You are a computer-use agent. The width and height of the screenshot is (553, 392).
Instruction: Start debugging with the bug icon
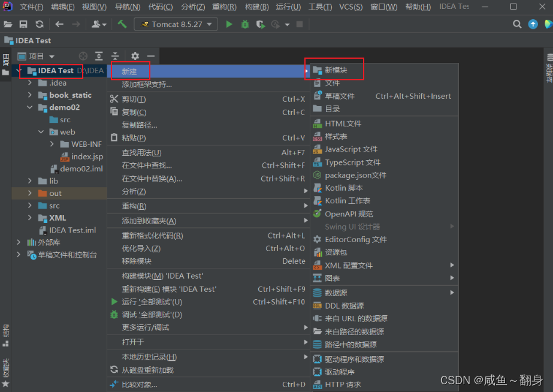tap(245, 25)
